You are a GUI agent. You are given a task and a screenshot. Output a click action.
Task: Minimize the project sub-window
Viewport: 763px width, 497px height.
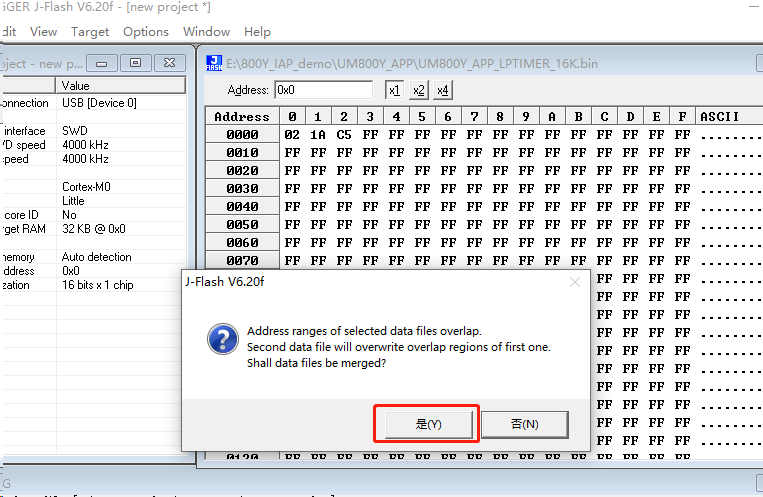click(103, 63)
